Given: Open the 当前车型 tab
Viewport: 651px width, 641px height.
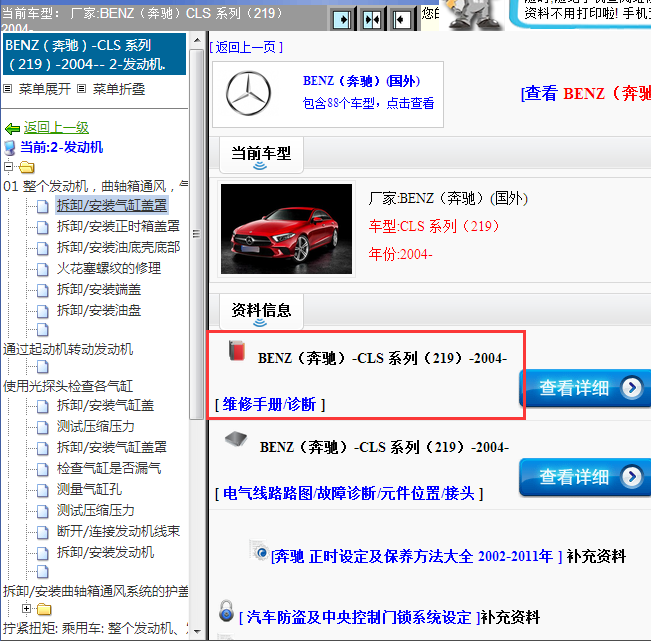Looking at the screenshot, I should pyautogui.click(x=261, y=154).
